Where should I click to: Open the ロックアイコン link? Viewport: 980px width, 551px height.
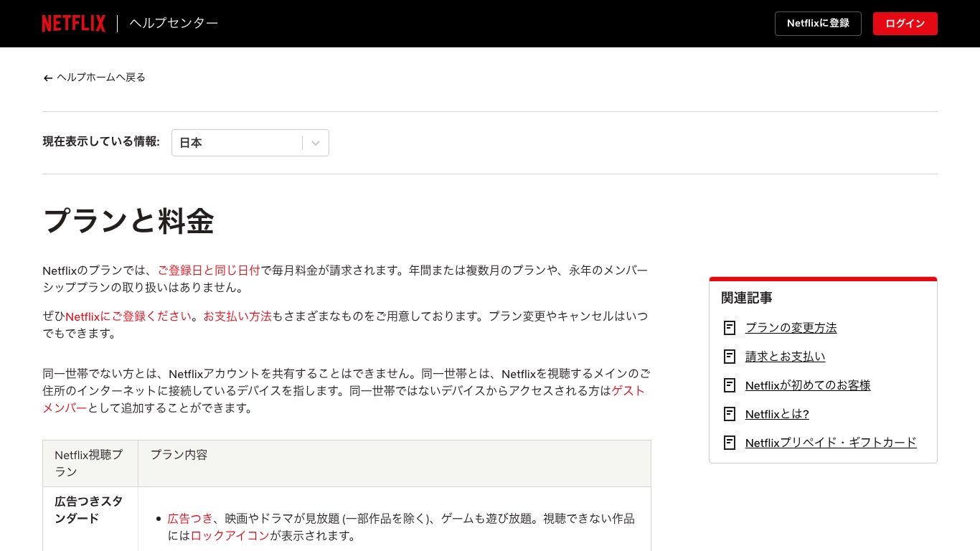[230, 536]
